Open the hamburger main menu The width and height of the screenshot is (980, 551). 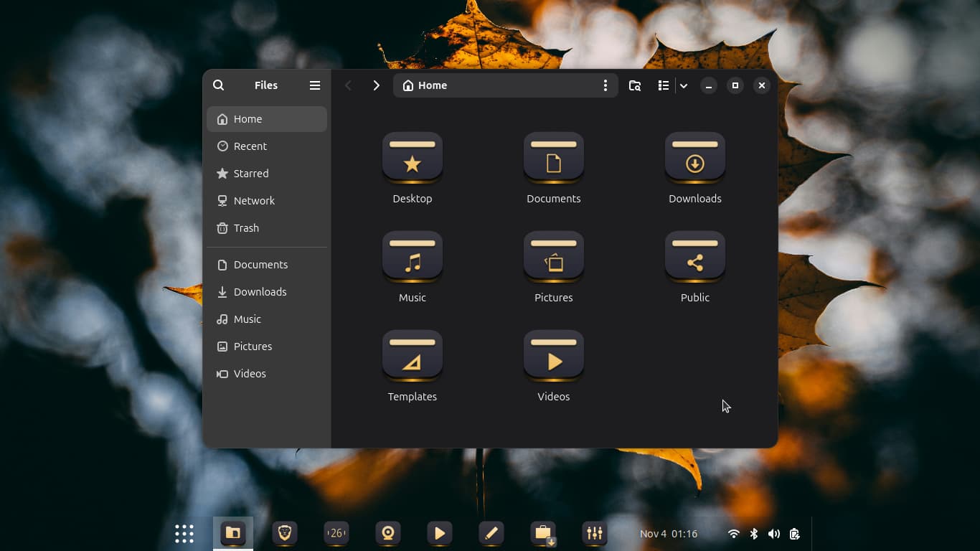pos(314,85)
